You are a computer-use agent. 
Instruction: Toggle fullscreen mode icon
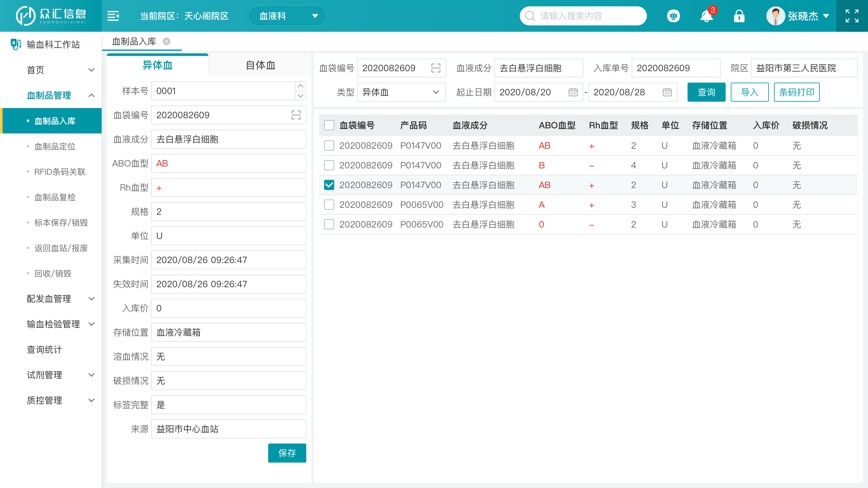click(851, 16)
